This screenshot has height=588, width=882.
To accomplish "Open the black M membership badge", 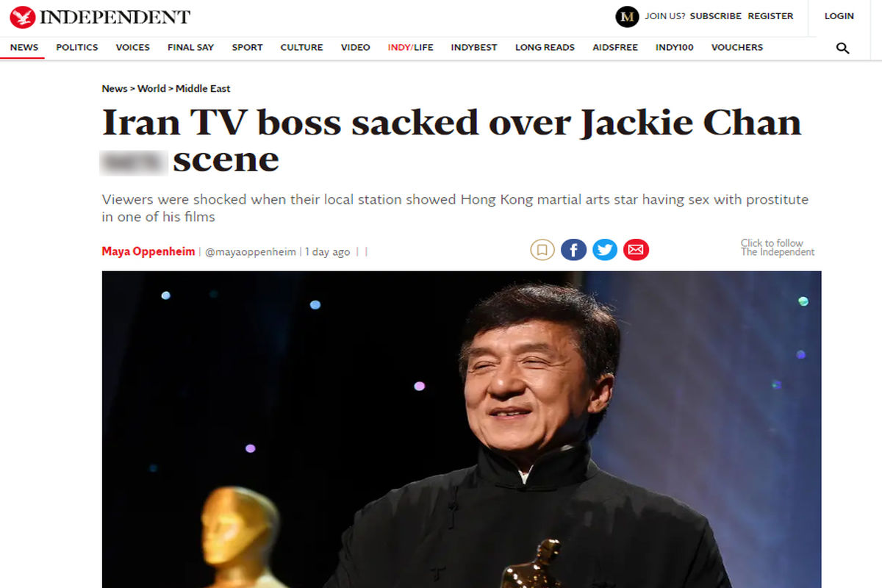I will 627,16.
